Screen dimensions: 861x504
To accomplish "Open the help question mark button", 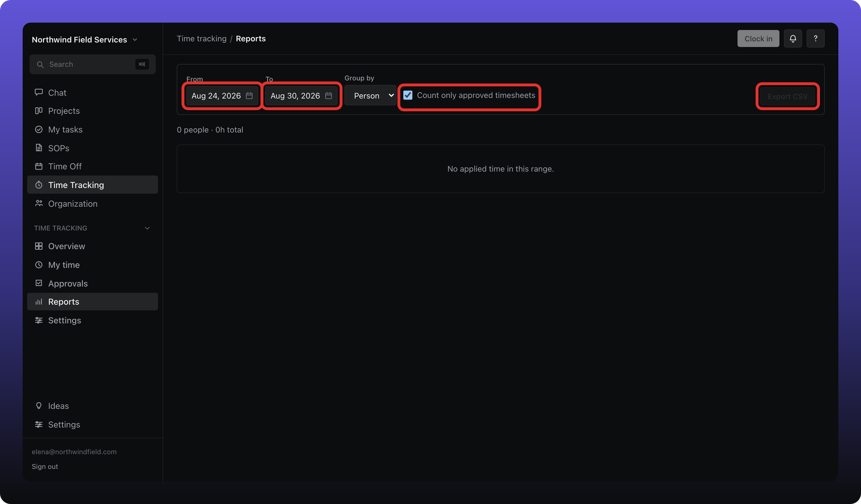I will pyautogui.click(x=815, y=39).
